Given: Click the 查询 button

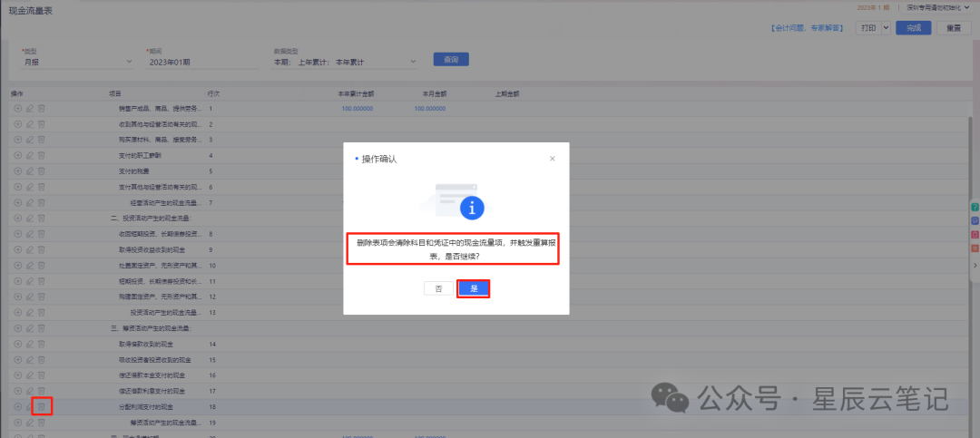Looking at the screenshot, I should (451, 60).
